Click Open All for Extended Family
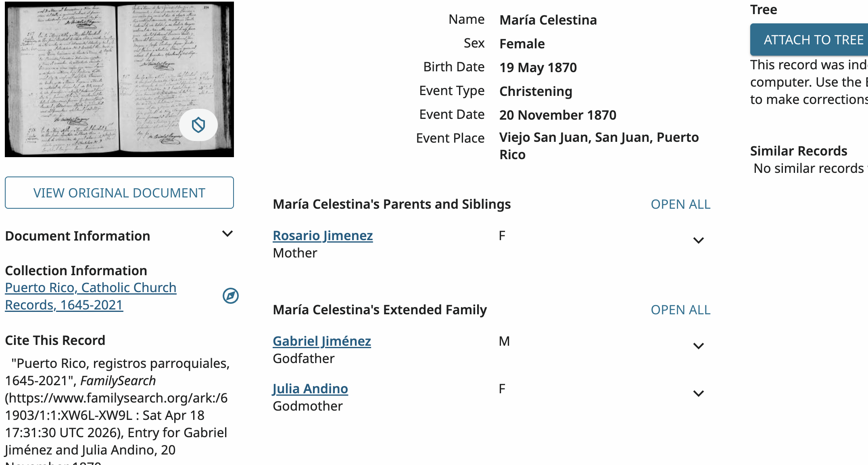The image size is (868, 465). coord(680,310)
